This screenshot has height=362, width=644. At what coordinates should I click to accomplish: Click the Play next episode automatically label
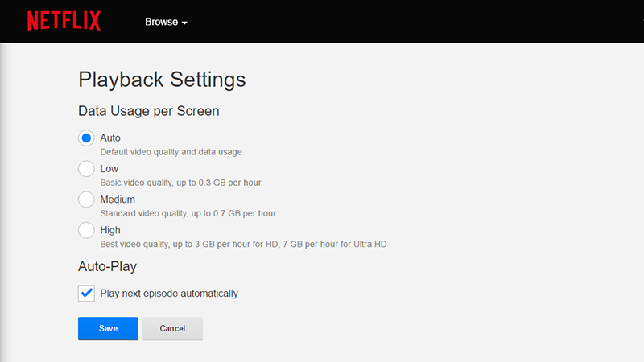(x=169, y=294)
